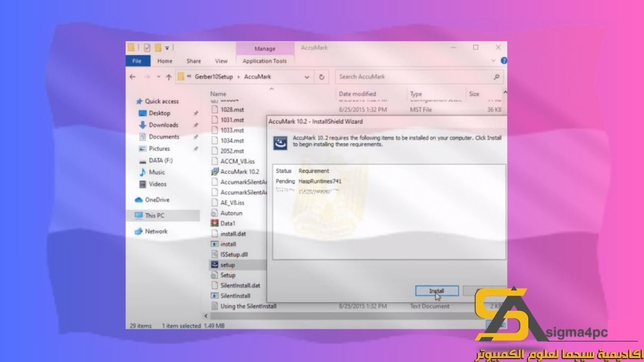Open the address bar history dropdown
The image size is (644, 362).
coord(307,77)
